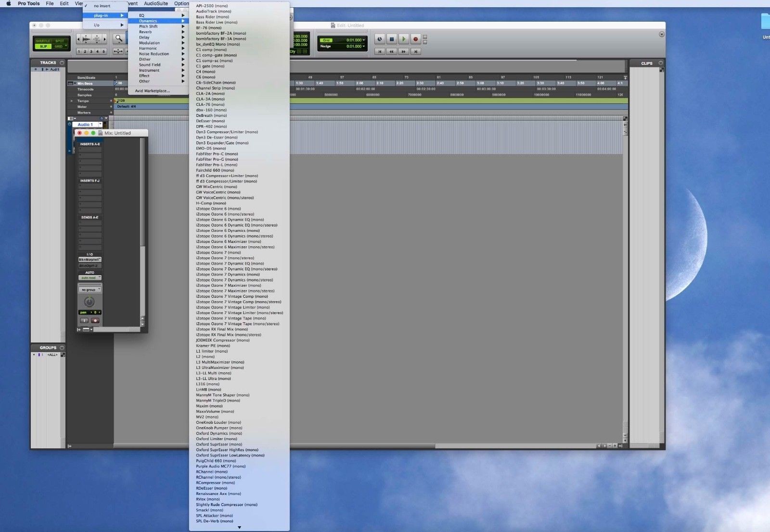Open the Edit menu
The image size is (770, 532).
tap(64, 3)
